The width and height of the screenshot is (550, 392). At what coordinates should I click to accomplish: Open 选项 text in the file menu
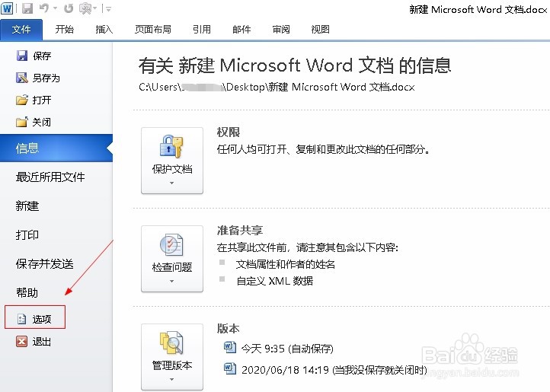(42, 319)
